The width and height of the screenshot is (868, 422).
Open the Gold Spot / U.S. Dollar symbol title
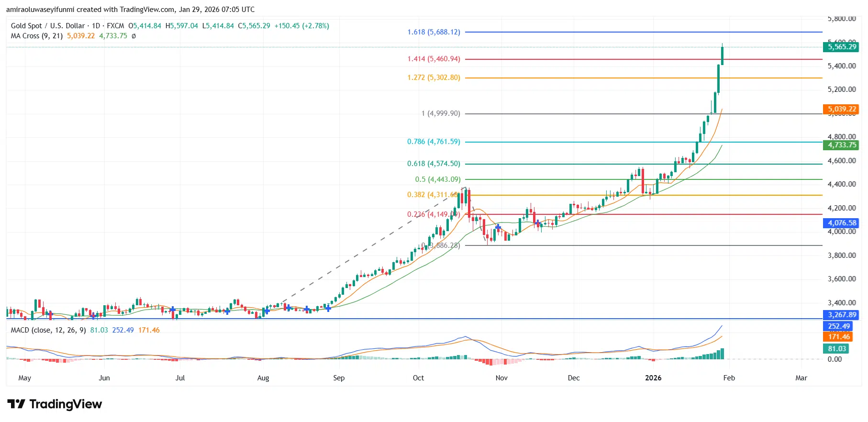[48, 26]
